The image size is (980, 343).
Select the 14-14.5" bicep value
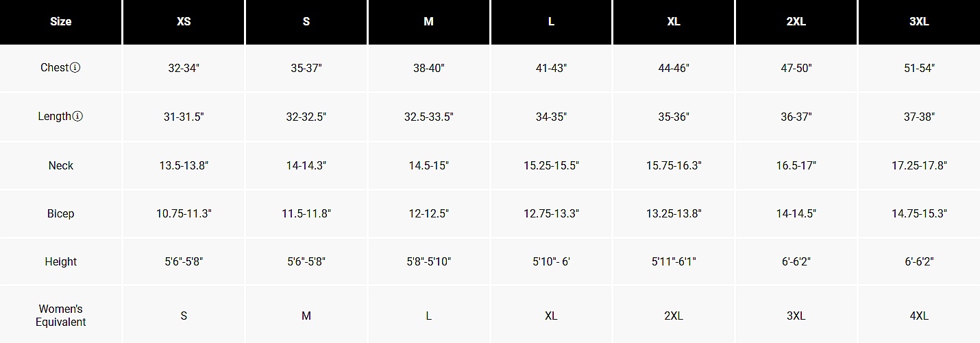(796, 213)
